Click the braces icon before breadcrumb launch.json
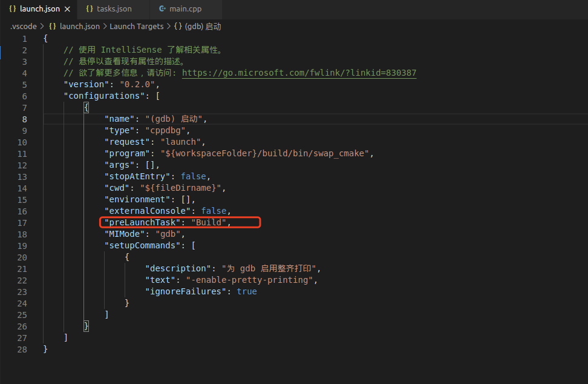Screen dimensions: 588x384 (x=52, y=27)
